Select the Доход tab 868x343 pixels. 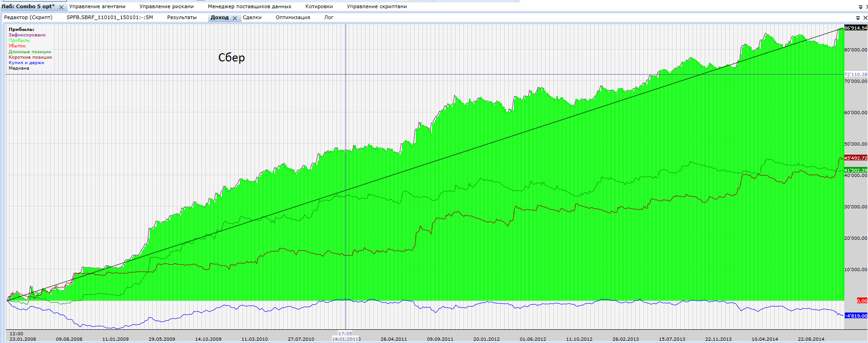(220, 17)
